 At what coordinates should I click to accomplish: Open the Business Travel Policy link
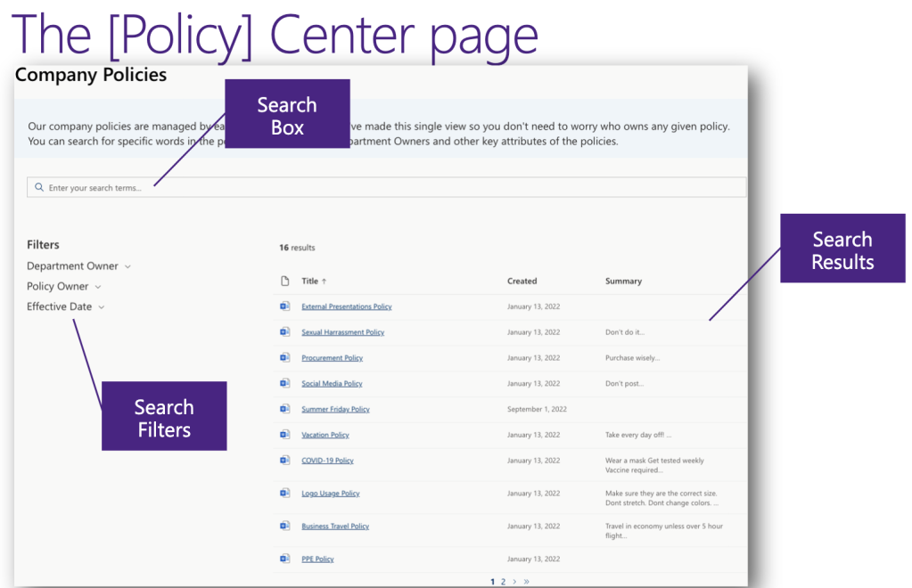click(x=336, y=526)
